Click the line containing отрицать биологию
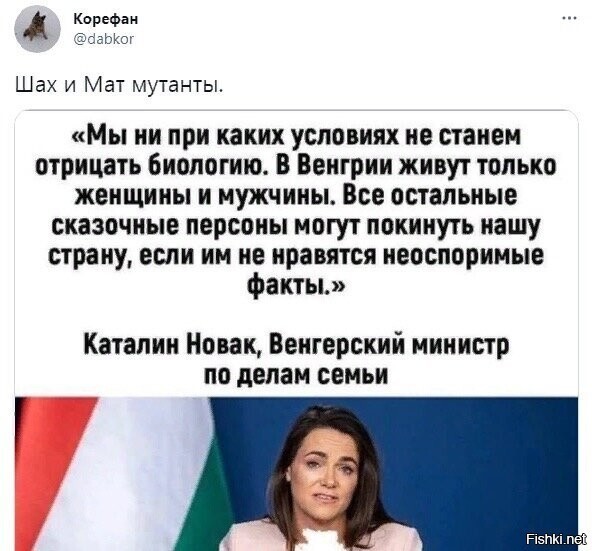This screenshot has width=592, height=551. [x=296, y=167]
